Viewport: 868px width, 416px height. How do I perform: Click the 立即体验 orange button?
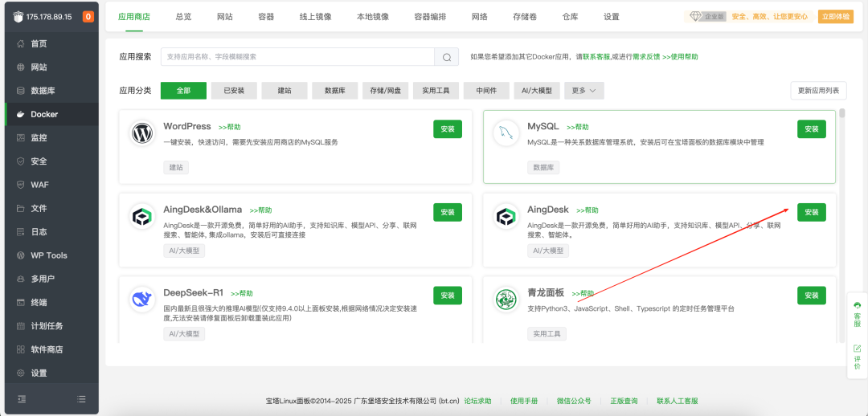click(x=836, y=17)
